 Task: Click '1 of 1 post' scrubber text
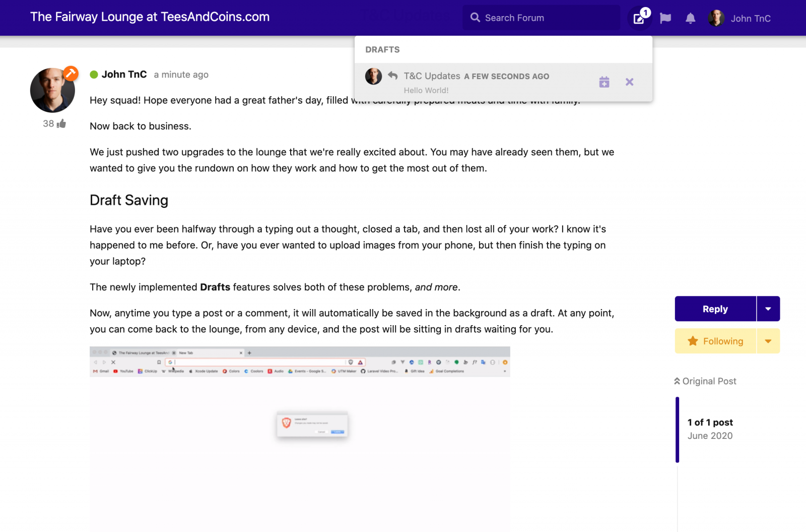click(710, 422)
